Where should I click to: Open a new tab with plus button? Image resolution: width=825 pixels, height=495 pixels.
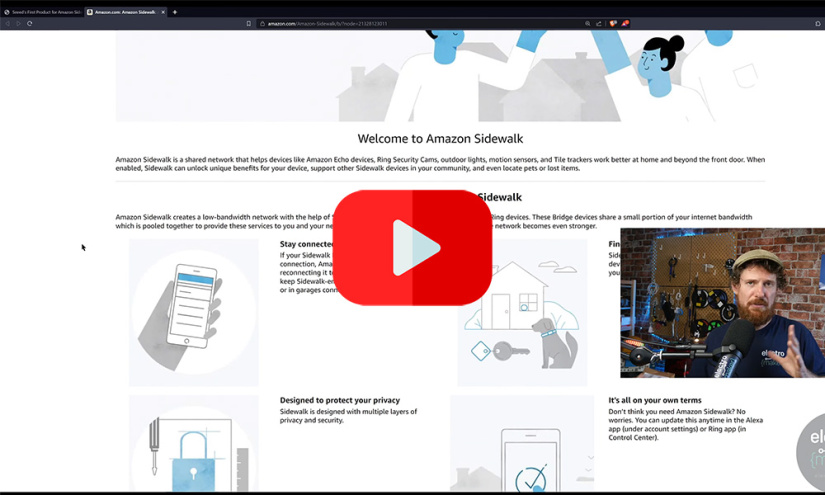pyautogui.click(x=175, y=12)
